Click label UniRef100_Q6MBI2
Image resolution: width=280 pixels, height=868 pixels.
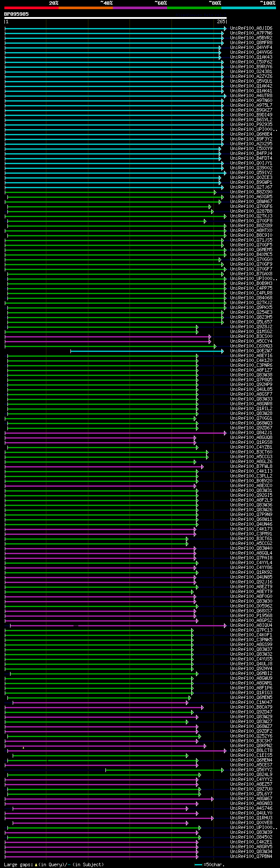tap(251, 674)
